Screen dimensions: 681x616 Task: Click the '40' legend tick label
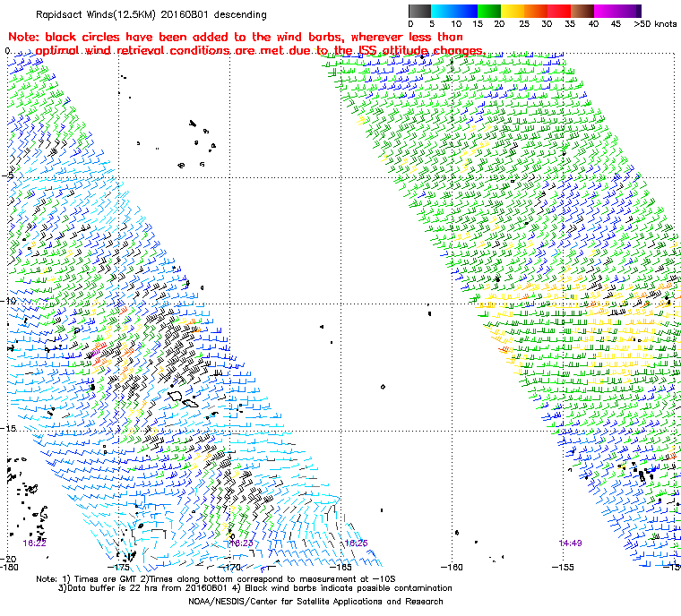593,24
